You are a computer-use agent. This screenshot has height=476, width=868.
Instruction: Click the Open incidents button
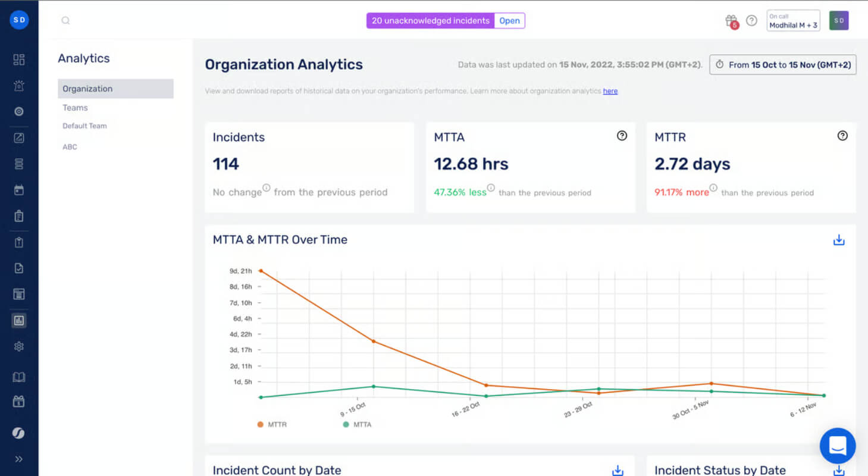(509, 21)
